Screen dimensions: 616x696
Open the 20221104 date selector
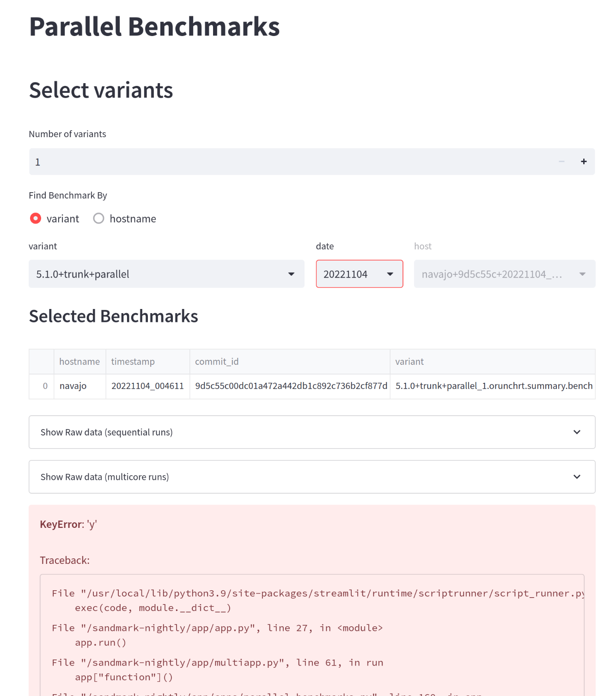(x=356, y=274)
